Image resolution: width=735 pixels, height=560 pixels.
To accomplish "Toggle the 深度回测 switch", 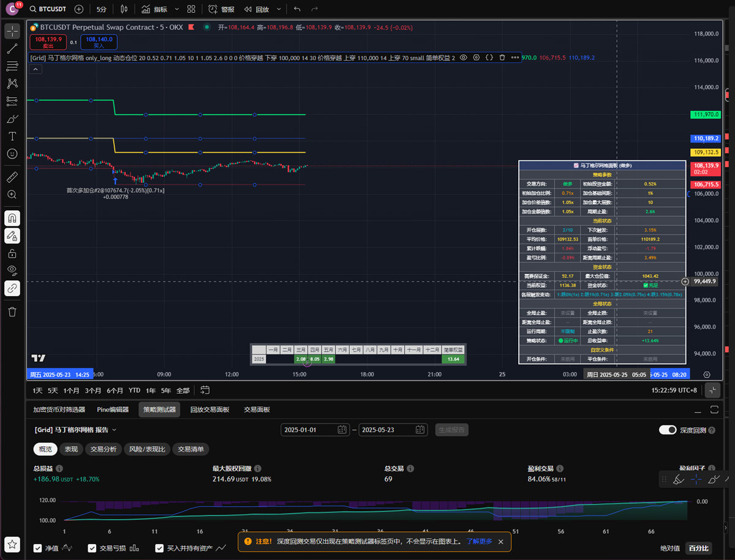I will tap(668, 430).
